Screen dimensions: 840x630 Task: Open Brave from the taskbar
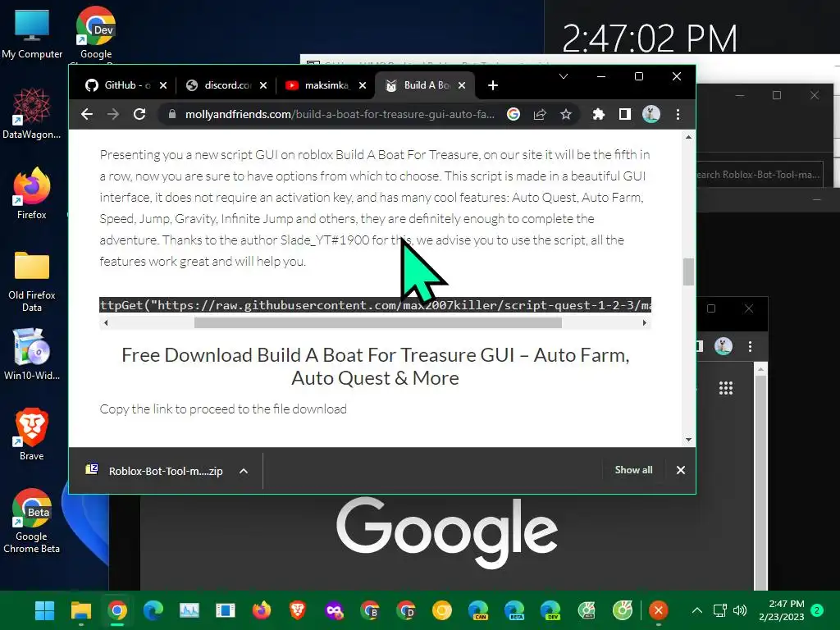click(x=298, y=610)
